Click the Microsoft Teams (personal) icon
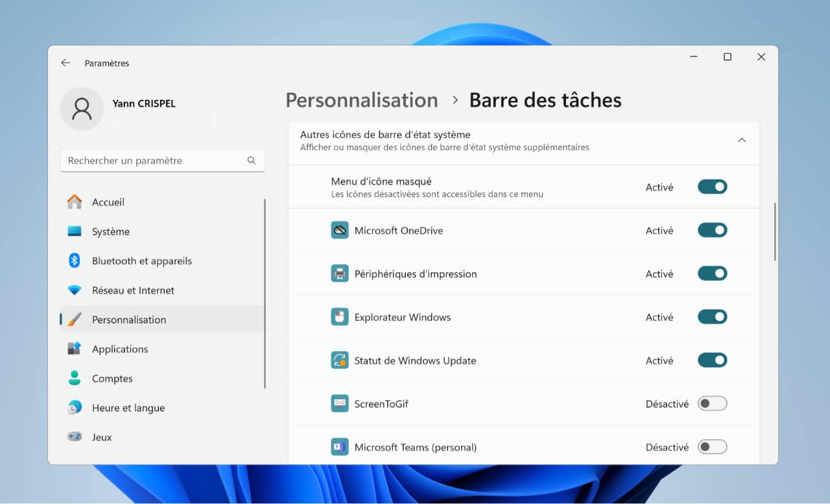 (x=339, y=446)
